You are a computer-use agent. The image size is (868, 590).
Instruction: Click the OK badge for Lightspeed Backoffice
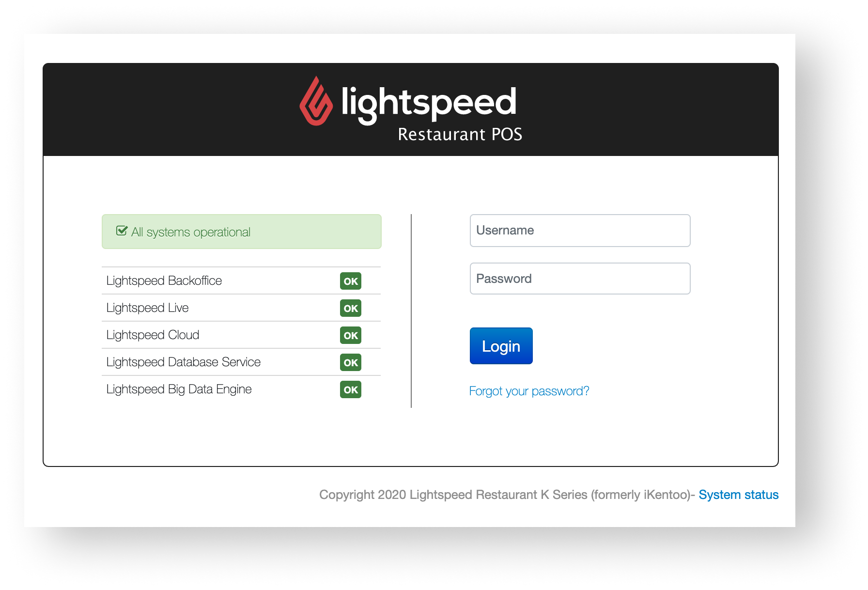coord(351,281)
